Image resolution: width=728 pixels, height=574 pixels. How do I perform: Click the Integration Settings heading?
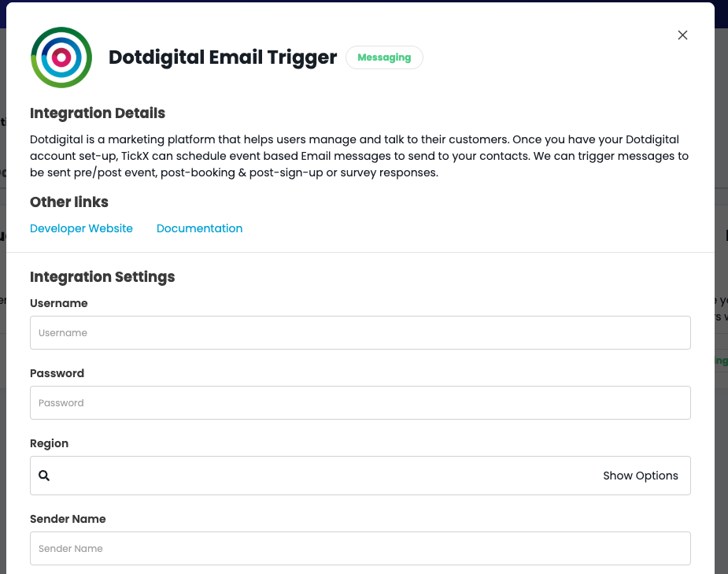pos(102,277)
